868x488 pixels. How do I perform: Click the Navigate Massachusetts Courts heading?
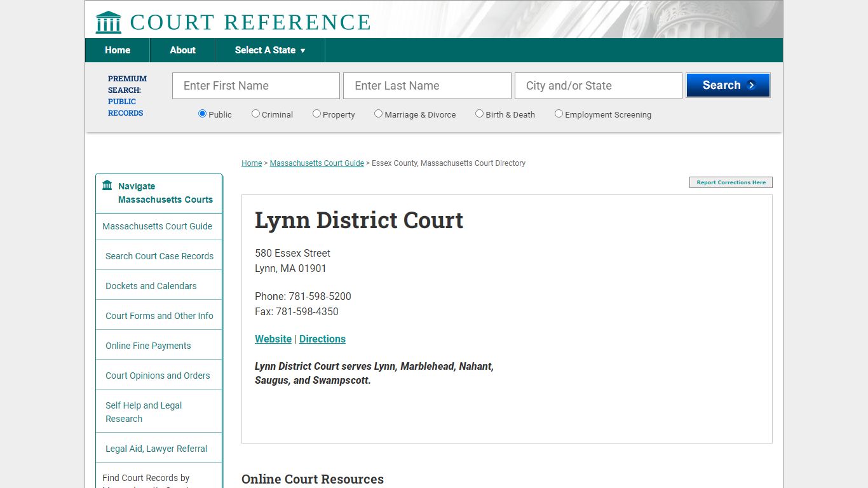click(x=165, y=193)
